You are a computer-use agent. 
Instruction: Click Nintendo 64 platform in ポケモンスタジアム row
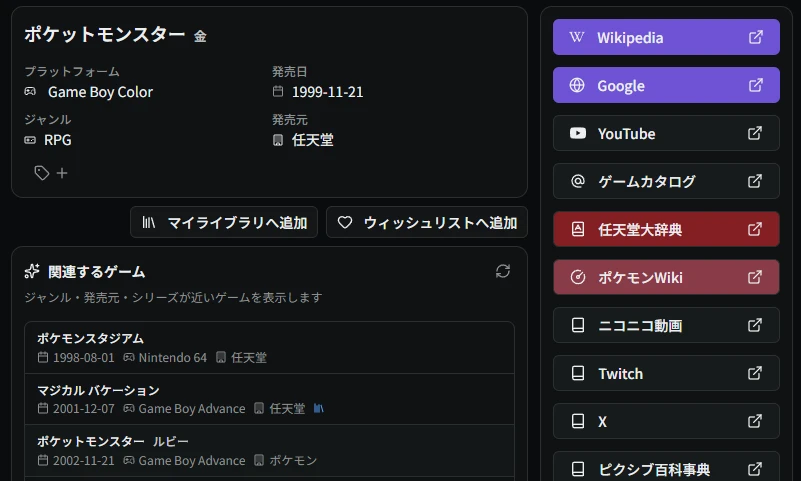(173, 357)
